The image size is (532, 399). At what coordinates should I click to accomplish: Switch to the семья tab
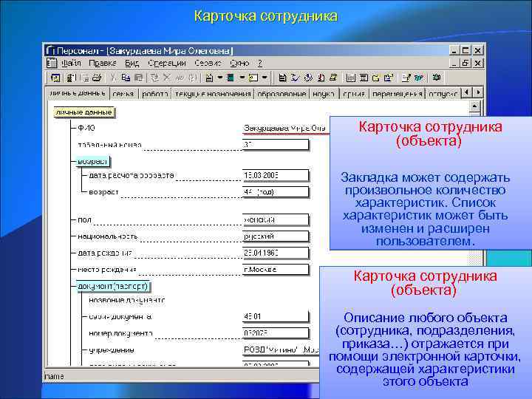point(123,94)
